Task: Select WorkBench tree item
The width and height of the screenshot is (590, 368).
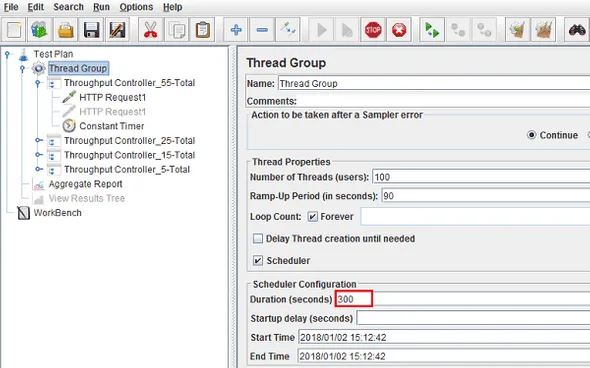Action: 58,213
